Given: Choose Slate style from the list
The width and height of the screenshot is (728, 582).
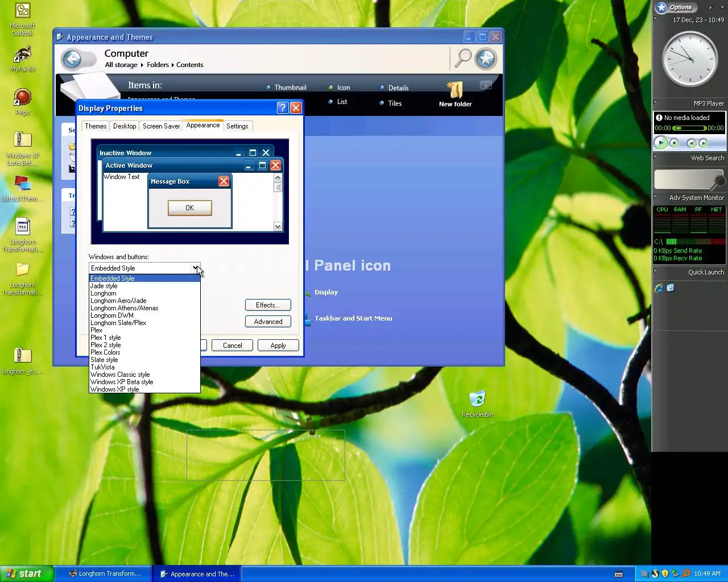Looking at the screenshot, I should point(144,360).
